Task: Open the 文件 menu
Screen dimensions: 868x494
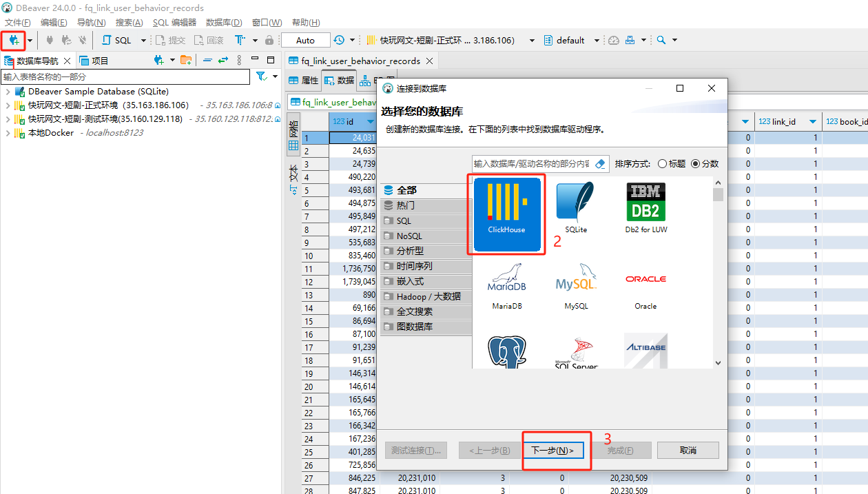Action: [17, 23]
